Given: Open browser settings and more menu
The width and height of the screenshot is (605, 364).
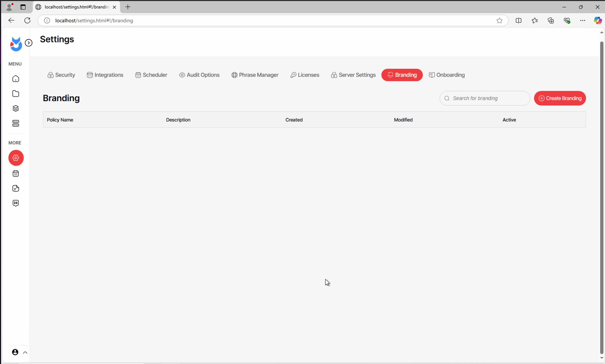Looking at the screenshot, I should click(582, 21).
